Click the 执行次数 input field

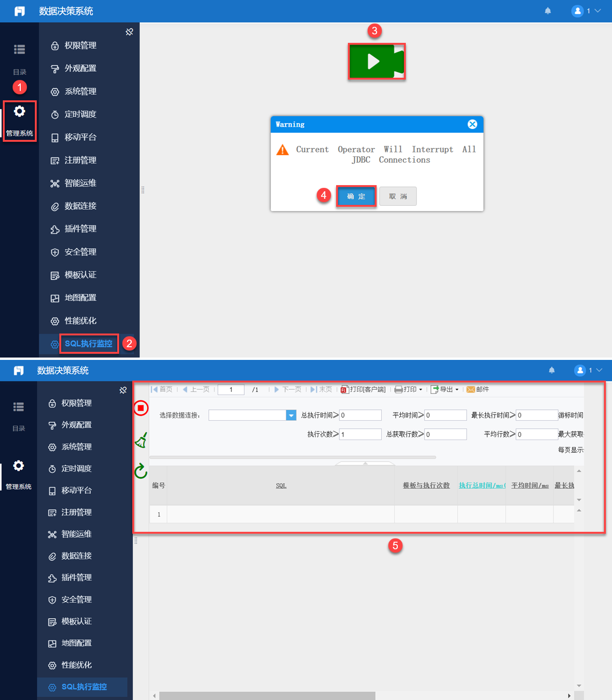[360, 434]
